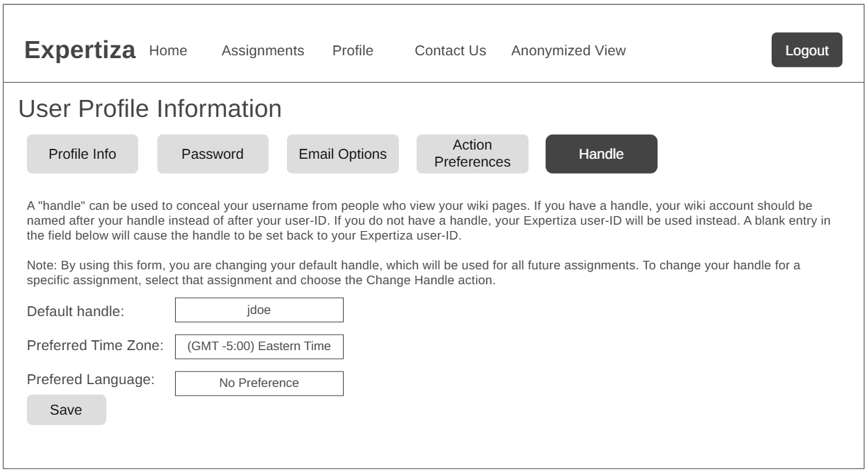Viewport: 868px width, 472px height.
Task: Open the Assignments menu item
Action: coord(263,50)
